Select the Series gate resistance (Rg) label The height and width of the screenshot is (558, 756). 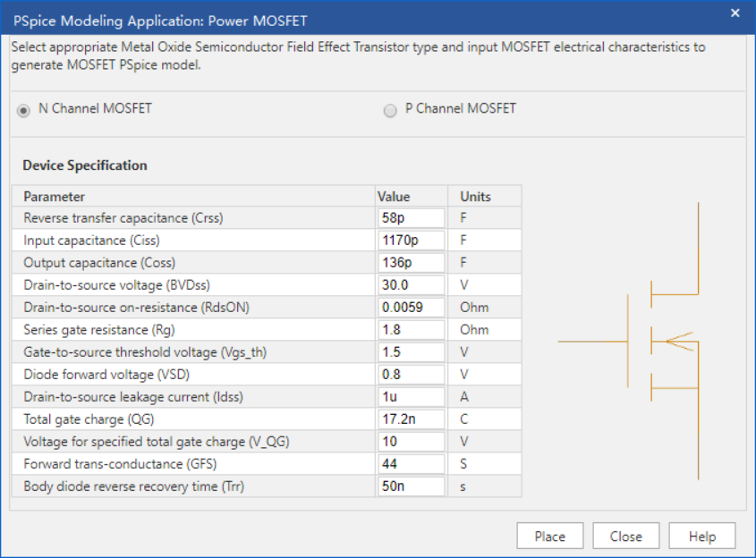(x=99, y=330)
